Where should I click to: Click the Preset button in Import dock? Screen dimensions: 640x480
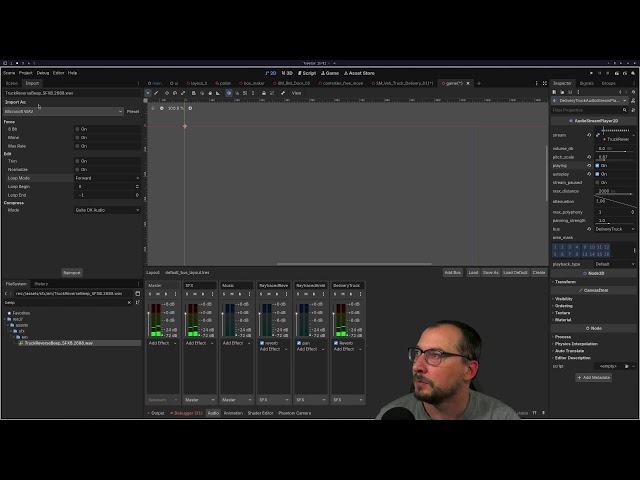tap(133, 111)
